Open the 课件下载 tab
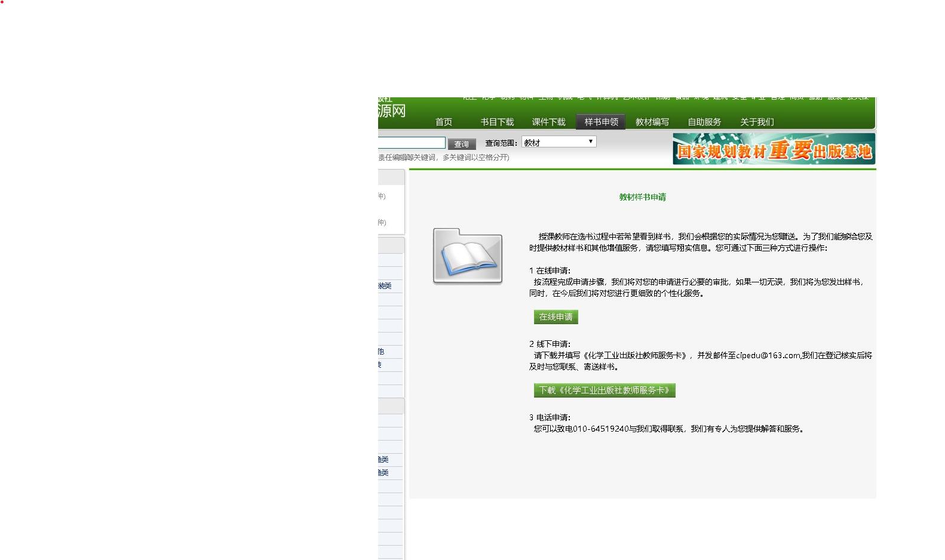The width and height of the screenshot is (945, 560). (x=549, y=122)
